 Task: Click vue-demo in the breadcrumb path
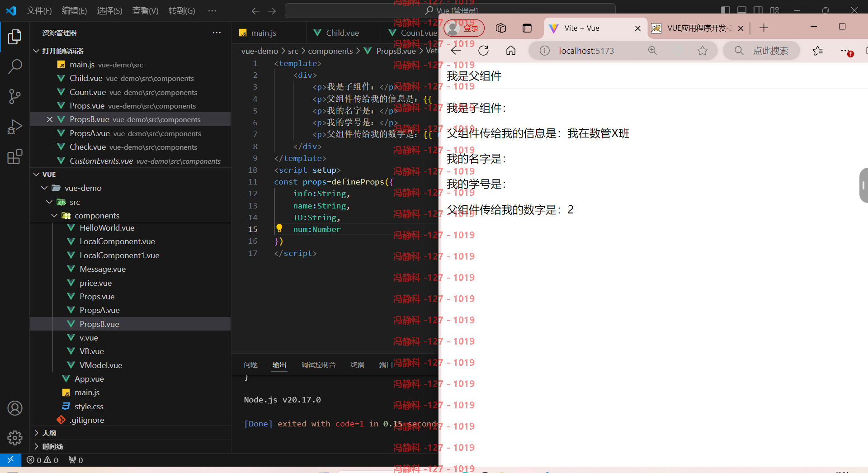(259, 51)
